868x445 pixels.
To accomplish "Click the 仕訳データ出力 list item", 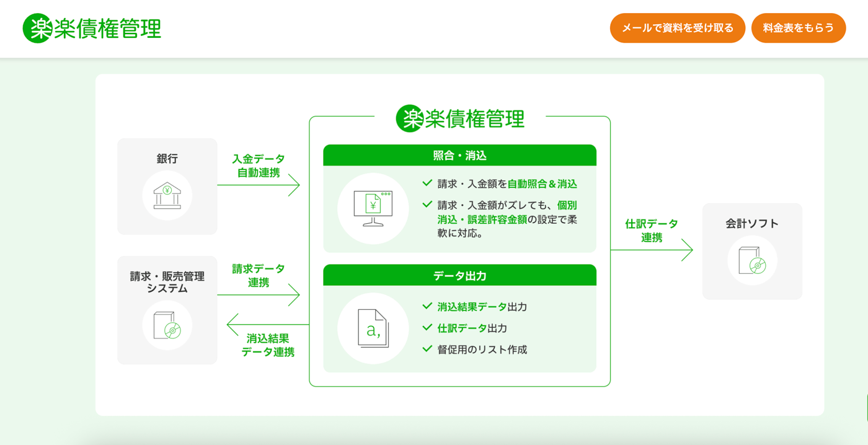I will [x=472, y=328].
